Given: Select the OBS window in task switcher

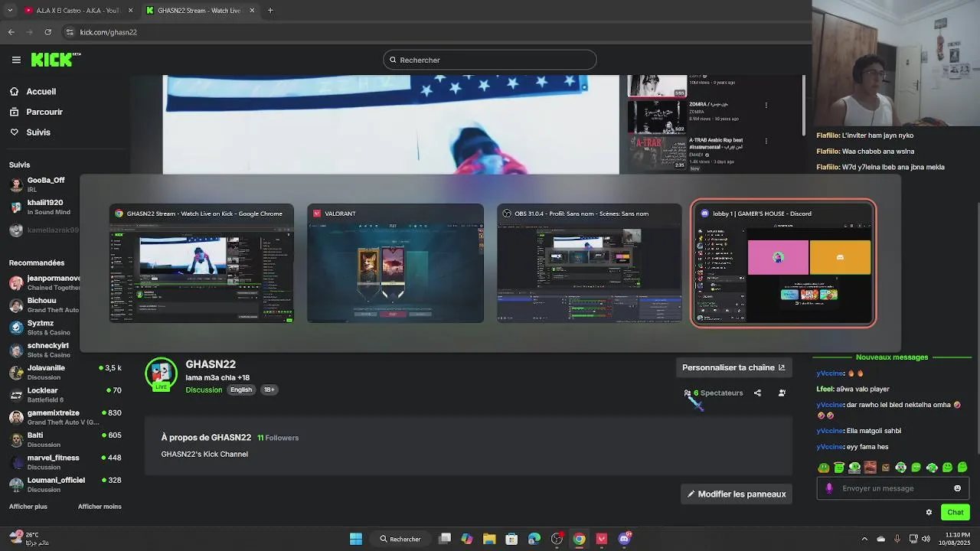Looking at the screenshot, I should coord(589,263).
